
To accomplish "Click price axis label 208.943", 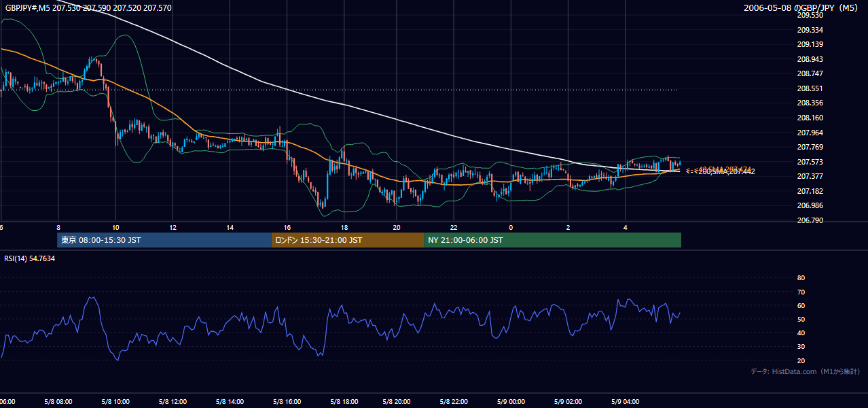I will [x=810, y=59].
